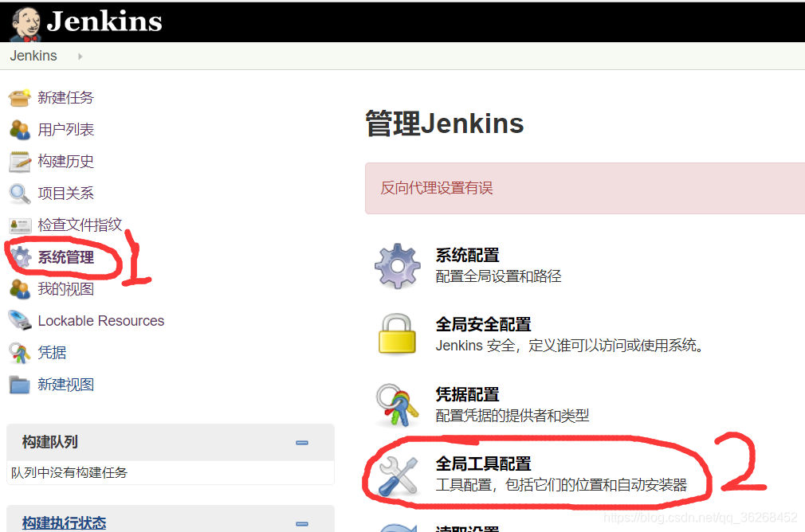805x532 pixels.
Task: Click the 构建历史 notepad icon
Action: (19, 161)
